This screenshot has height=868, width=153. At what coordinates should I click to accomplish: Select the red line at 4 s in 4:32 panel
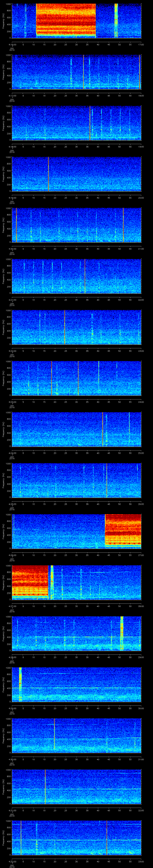(21, 838)
